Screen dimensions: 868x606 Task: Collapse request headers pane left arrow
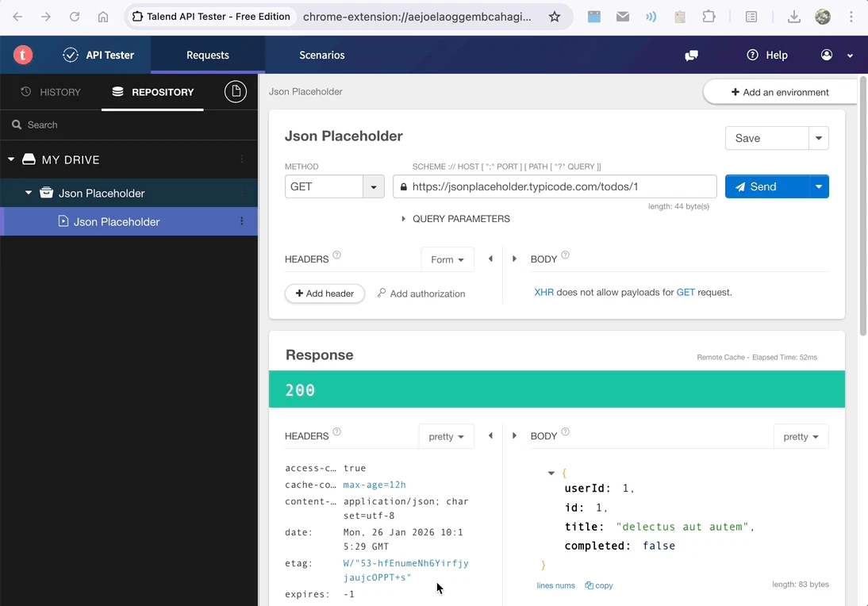[x=490, y=259]
